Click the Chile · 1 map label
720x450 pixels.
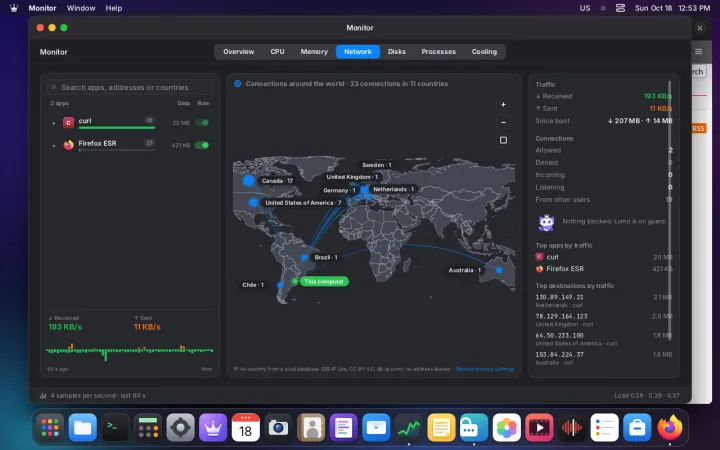pyautogui.click(x=253, y=285)
